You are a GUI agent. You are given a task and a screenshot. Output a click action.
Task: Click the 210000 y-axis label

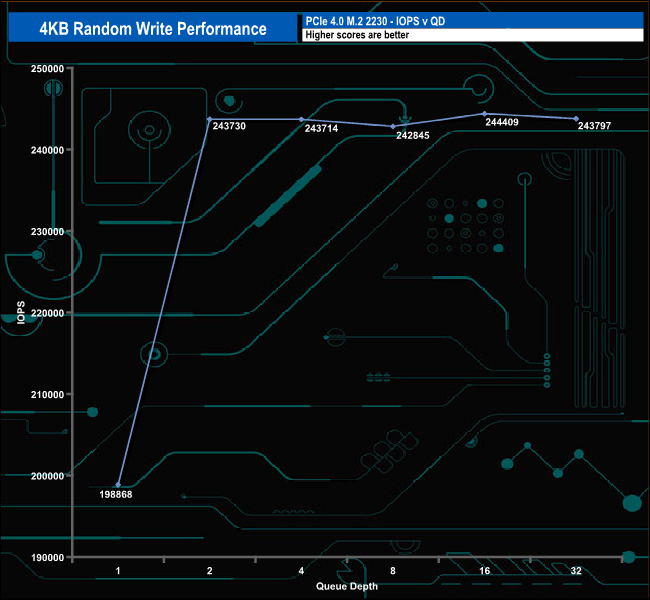(47, 394)
